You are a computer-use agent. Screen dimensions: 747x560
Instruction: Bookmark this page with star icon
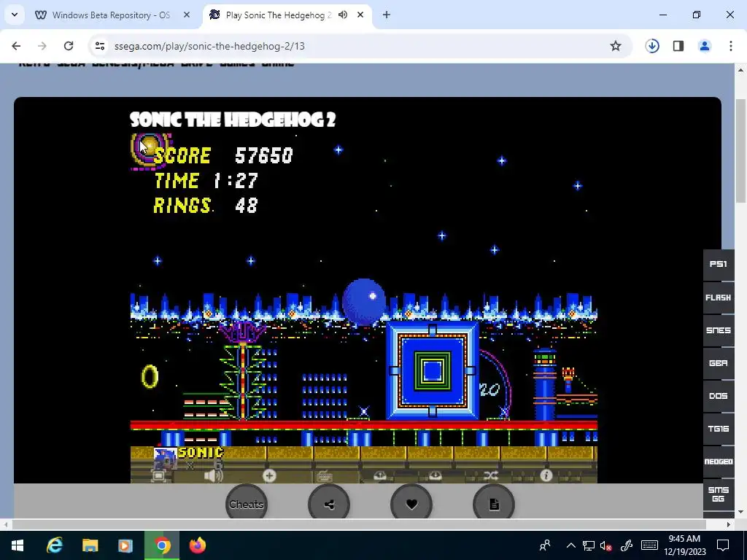(x=616, y=46)
